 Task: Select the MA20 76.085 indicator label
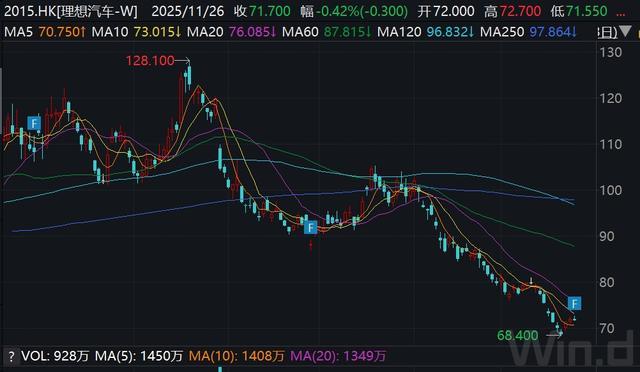point(231,31)
